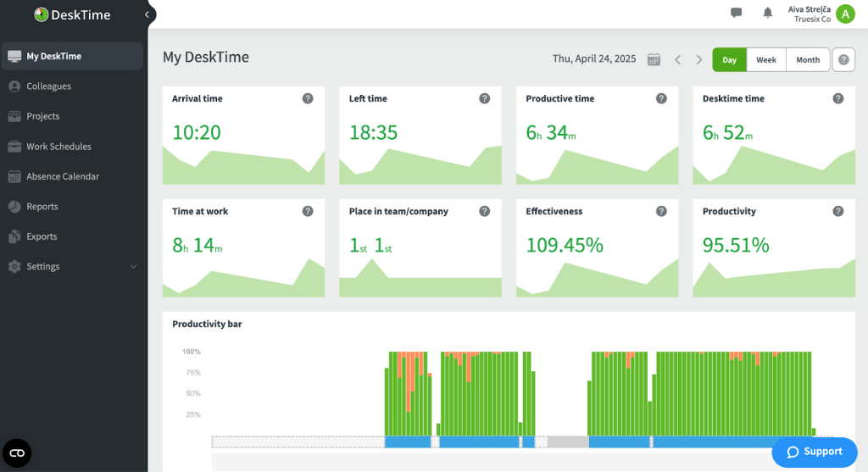Click help icon beside Month button
The height and width of the screenshot is (472, 868).
(x=843, y=60)
